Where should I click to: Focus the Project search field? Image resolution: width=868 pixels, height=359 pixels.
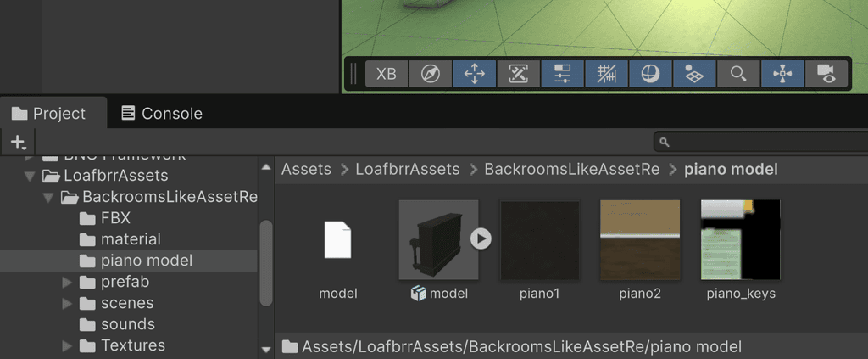coord(760,143)
